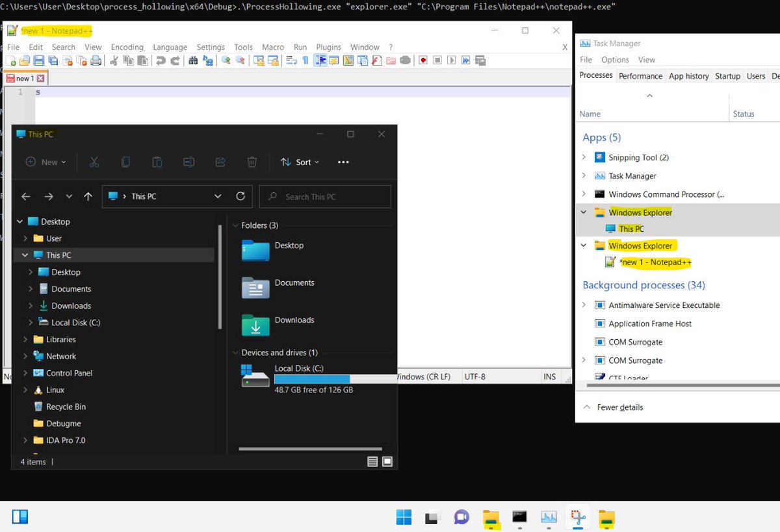Image resolution: width=780 pixels, height=532 pixels.
Task: Click the Cut scissors icon in Notepad++ toolbar
Action: tap(114, 60)
